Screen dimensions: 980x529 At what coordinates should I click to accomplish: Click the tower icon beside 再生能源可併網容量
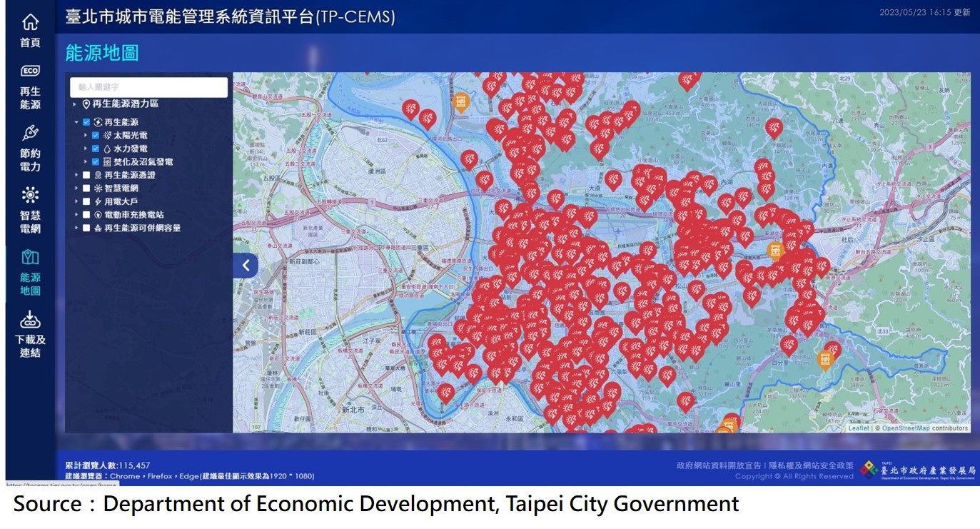[x=98, y=228]
